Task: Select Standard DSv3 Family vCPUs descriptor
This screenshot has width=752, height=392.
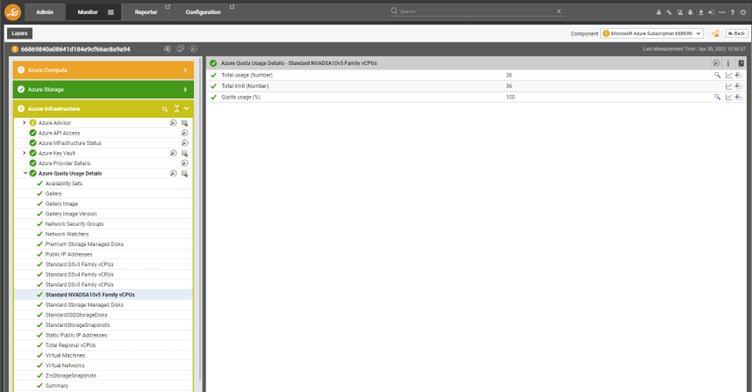Action: pyautogui.click(x=79, y=265)
